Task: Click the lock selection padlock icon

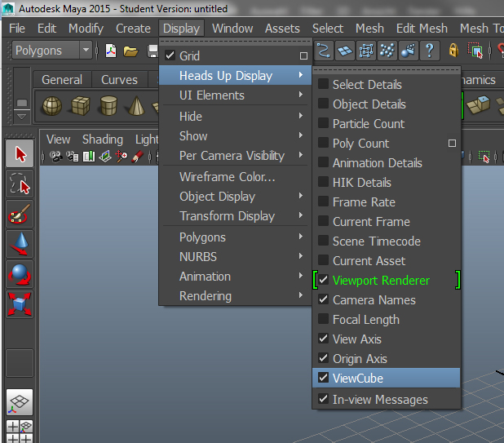Action: pyautogui.click(x=453, y=51)
